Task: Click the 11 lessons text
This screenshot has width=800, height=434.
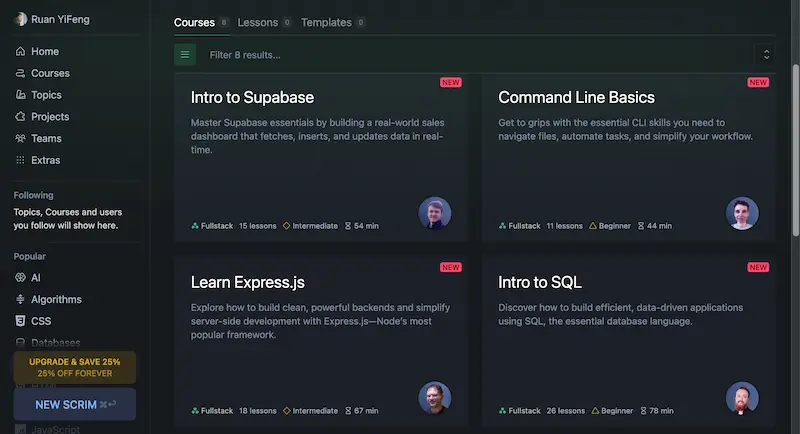Action: click(x=564, y=226)
